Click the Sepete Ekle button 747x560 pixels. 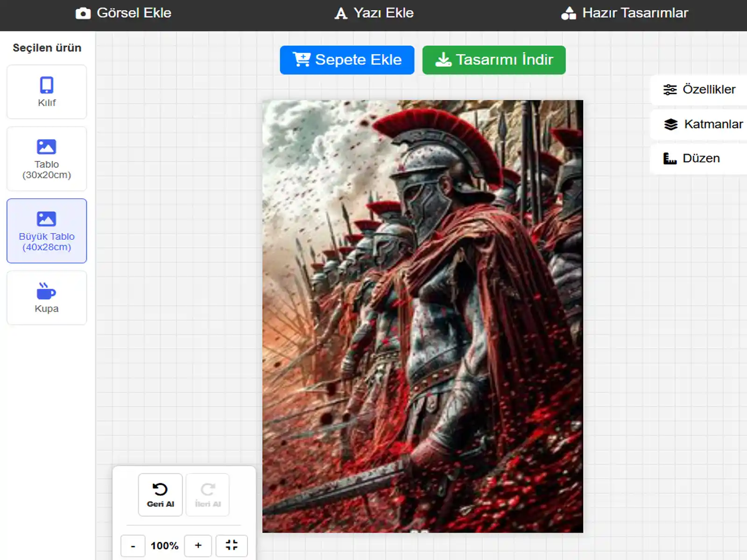tap(347, 60)
